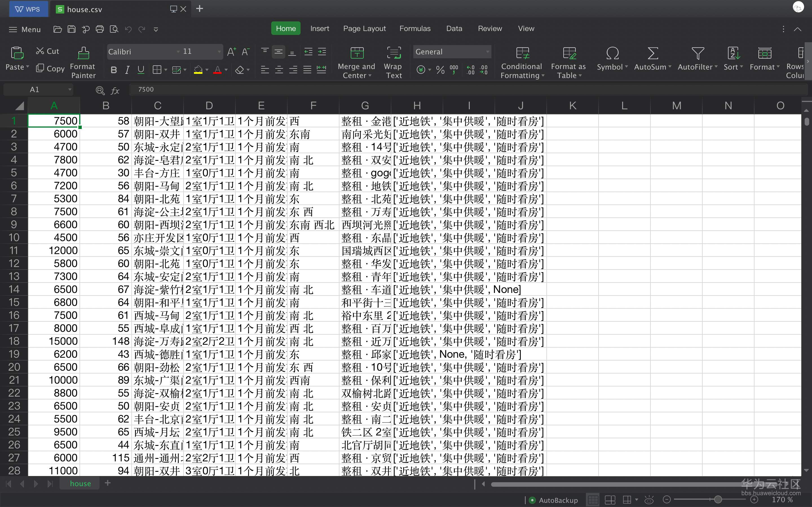The height and width of the screenshot is (507, 812).
Task: Insert a Symbol using omega icon
Action: pos(612,54)
